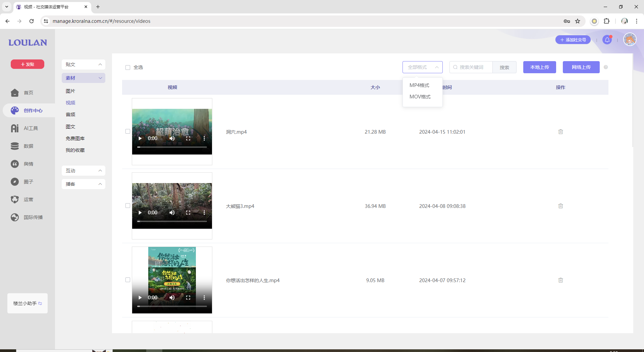The width and height of the screenshot is (644, 352).
Task: Seek on the 你想活出怎样的人生.mp4 progress bar
Action: (172, 306)
